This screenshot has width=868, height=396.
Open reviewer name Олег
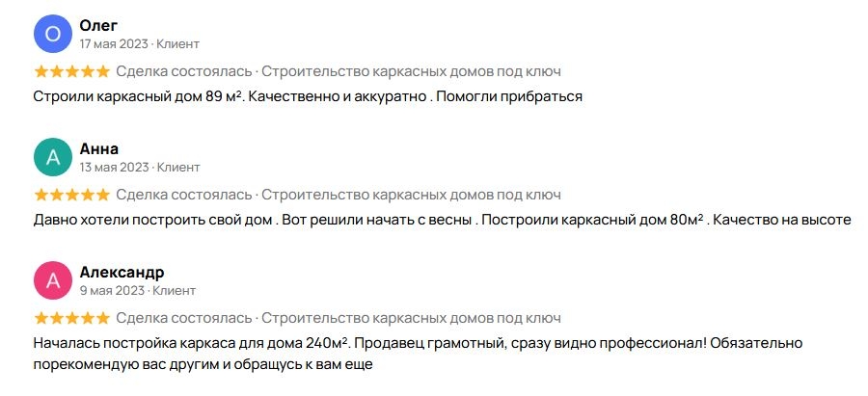(x=98, y=26)
